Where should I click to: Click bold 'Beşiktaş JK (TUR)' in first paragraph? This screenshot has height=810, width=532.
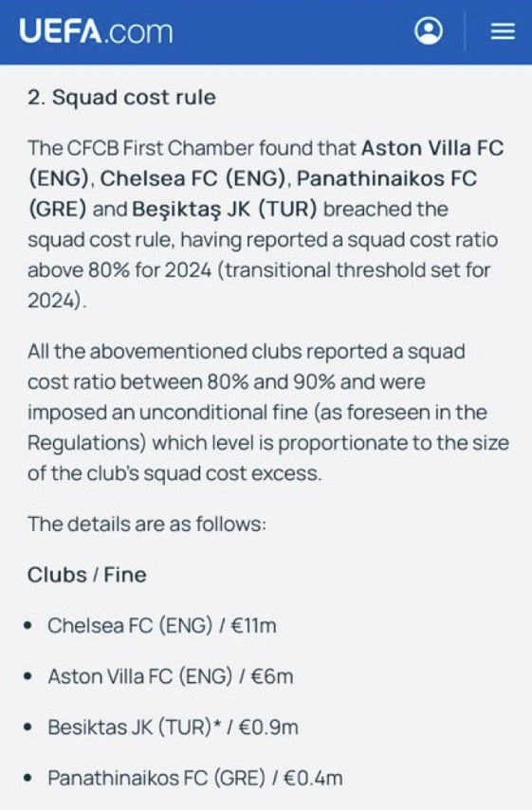tap(224, 210)
